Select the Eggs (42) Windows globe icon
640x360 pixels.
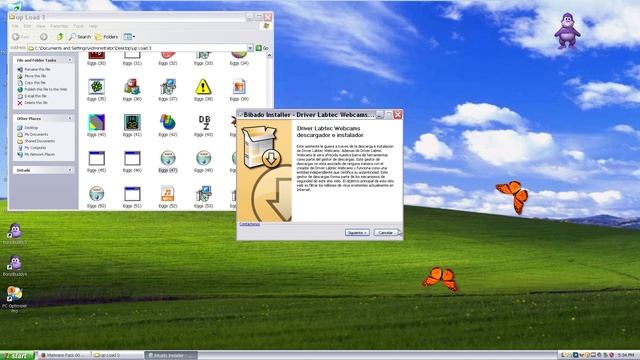click(168, 122)
